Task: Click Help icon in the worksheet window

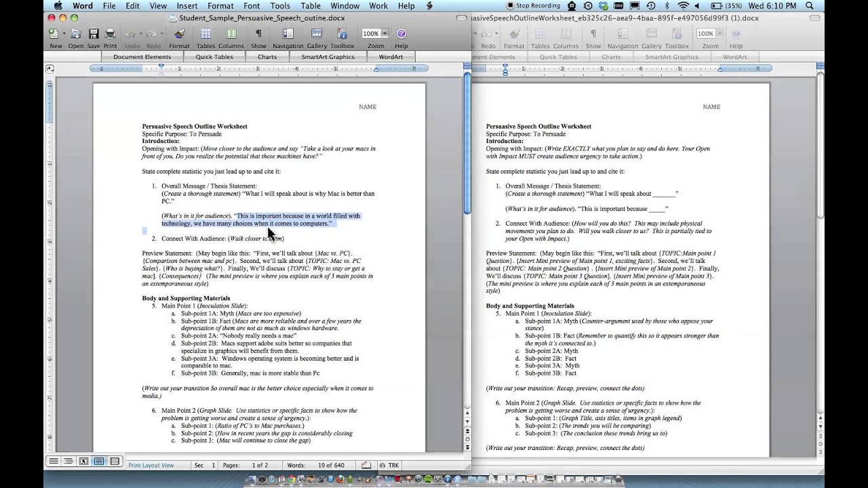Action: pyautogui.click(x=736, y=34)
